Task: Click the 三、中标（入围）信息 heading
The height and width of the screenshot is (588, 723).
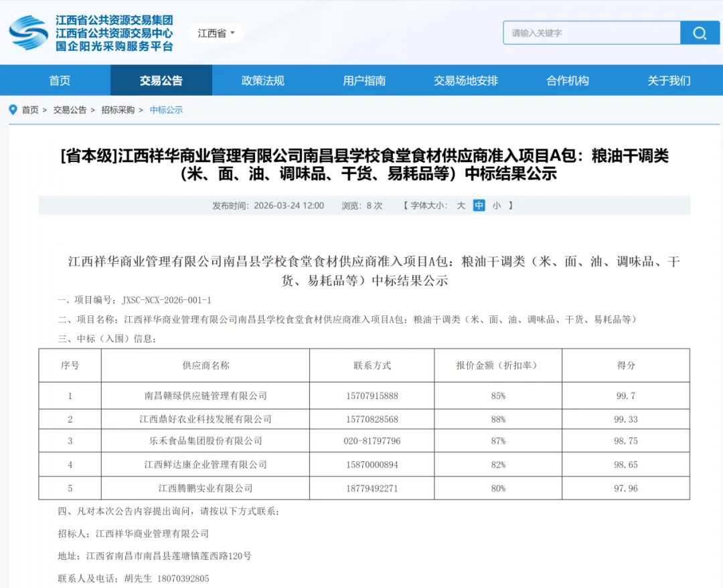Action: click(107, 338)
